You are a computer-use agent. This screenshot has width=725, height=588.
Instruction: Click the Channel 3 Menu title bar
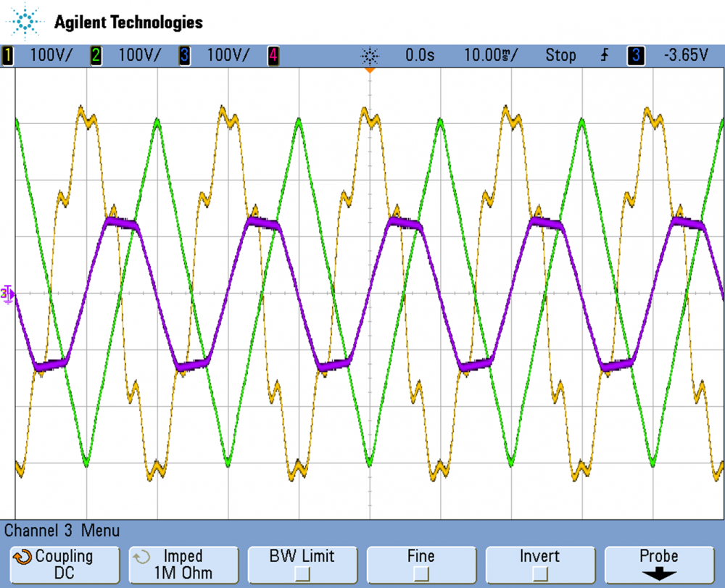point(62,530)
